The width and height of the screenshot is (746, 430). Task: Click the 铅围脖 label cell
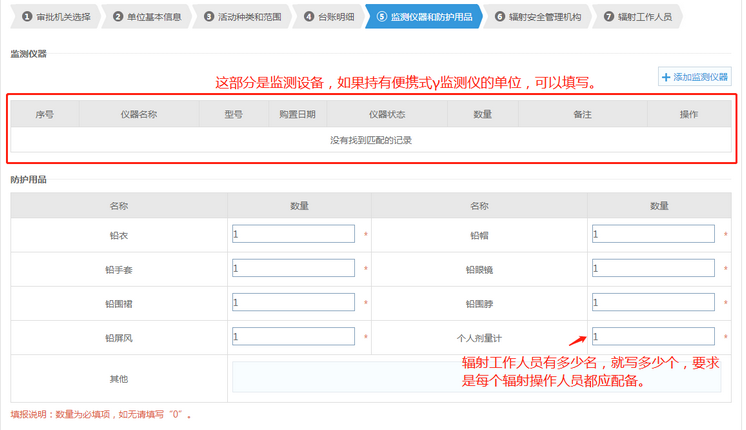[x=479, y=303]
